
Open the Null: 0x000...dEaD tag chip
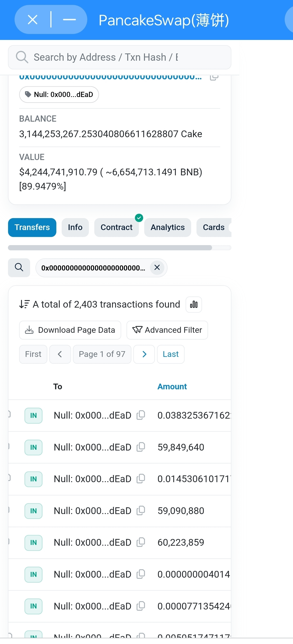pyautogui.click(x=59, y=94)
